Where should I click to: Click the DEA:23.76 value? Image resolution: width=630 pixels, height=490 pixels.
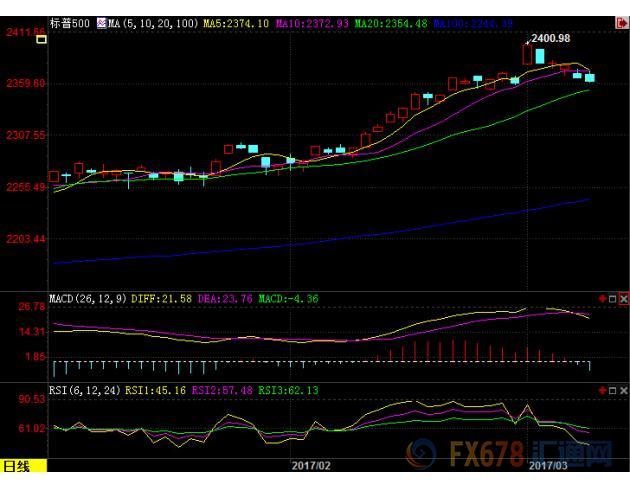pos(225,299)
